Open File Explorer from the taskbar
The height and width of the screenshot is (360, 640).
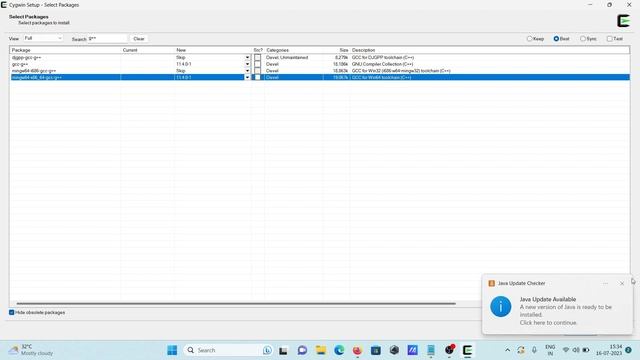[321, 350]
